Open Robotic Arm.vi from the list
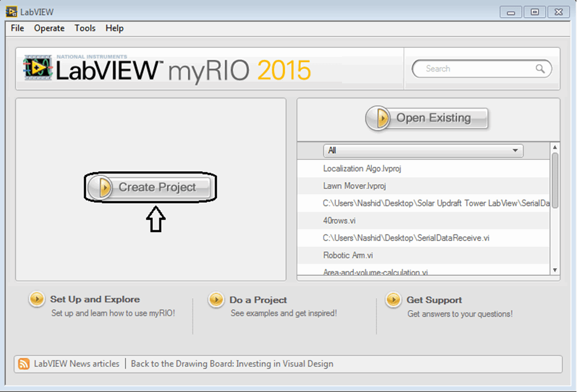Screen dimensions: 577x392 pyautogui.click(x=349, y=255)
